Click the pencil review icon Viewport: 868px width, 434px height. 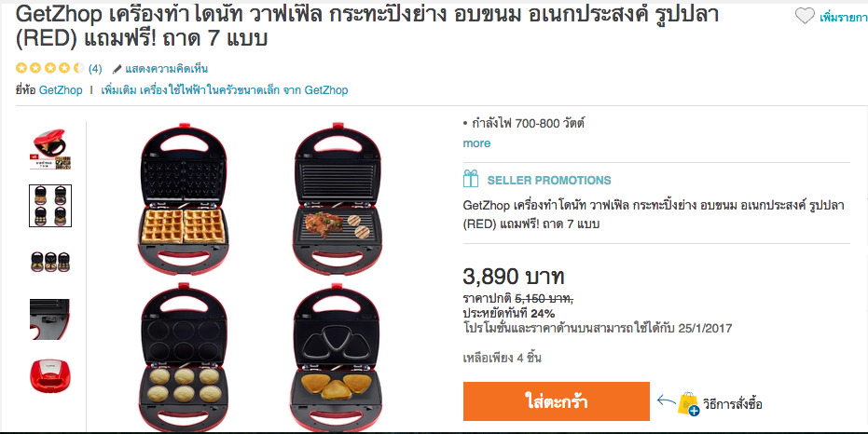[x=117, y=69]
